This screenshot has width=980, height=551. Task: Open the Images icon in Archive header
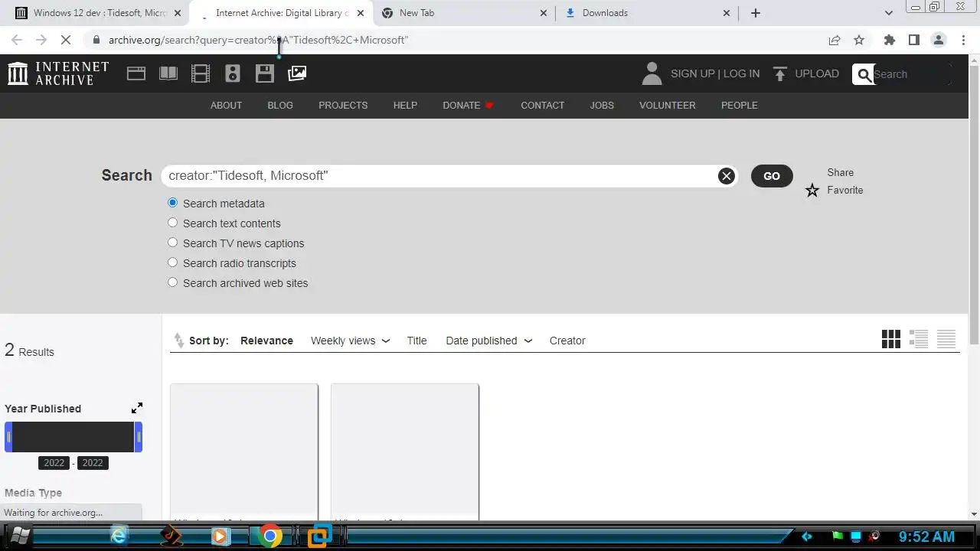[297, 73]
